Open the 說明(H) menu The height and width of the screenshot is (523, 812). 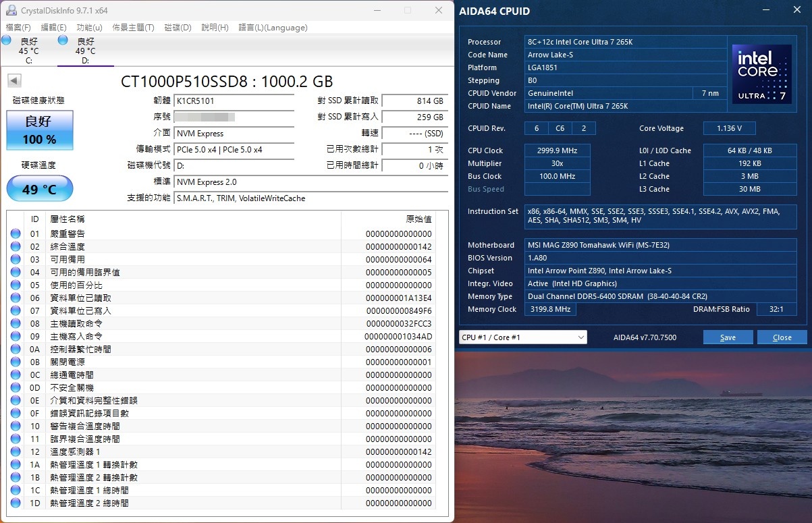pyautogui.click(x=215, y=28)
